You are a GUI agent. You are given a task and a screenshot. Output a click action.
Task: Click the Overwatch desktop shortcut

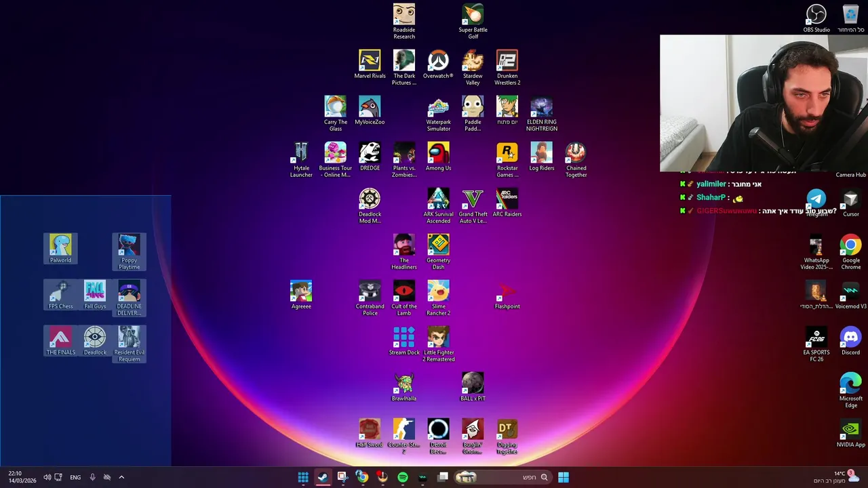(438, 64)
